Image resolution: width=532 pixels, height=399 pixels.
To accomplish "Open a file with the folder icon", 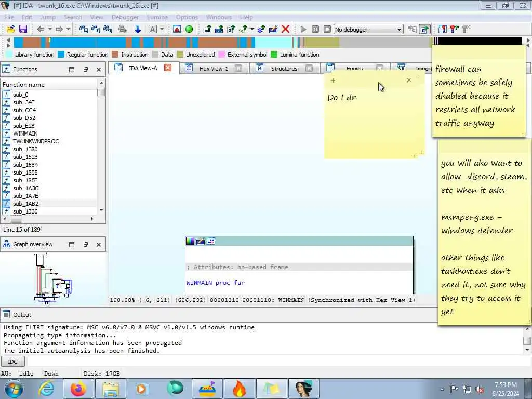I will pyautogui.click(x=11, y=29).
